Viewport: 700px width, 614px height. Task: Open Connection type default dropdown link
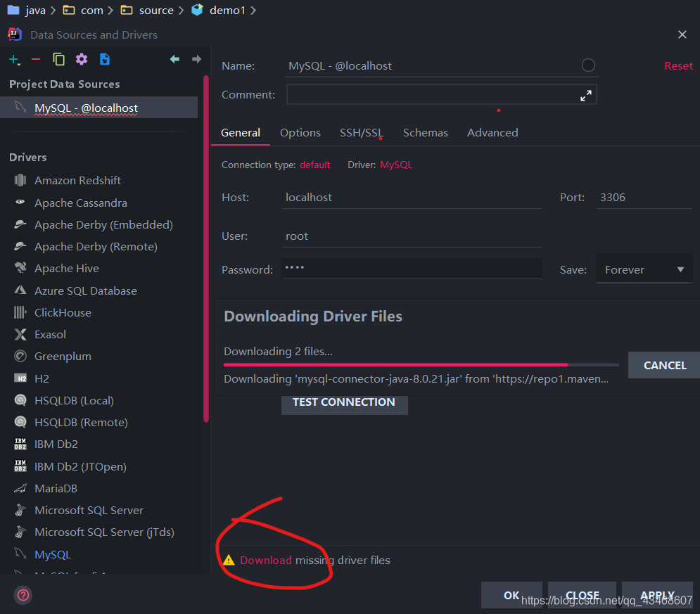[314, 165]
